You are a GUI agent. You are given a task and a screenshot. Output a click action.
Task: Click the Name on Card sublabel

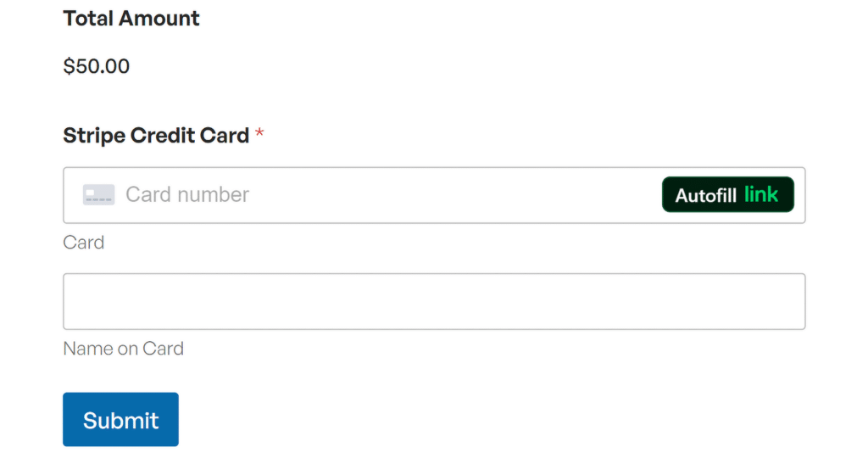[x=124, y=349]
